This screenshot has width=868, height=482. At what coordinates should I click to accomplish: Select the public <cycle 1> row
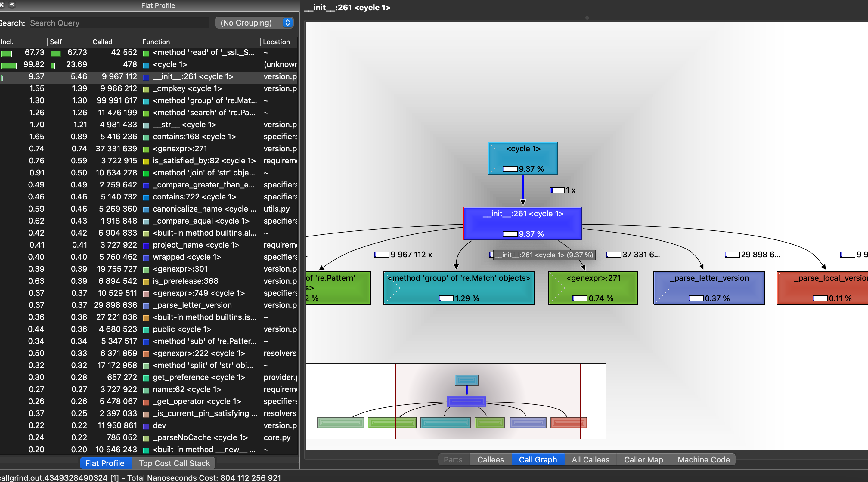click(x=149, y=329)
